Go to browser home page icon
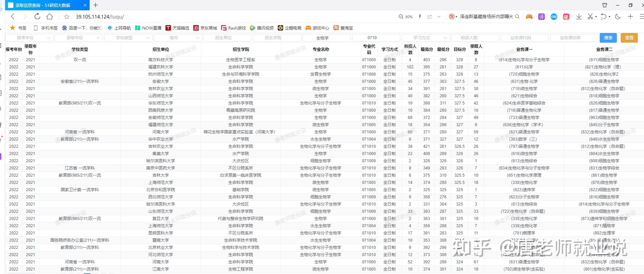Image resolution: width=644 pixels, height=274 pixels. 50,17
